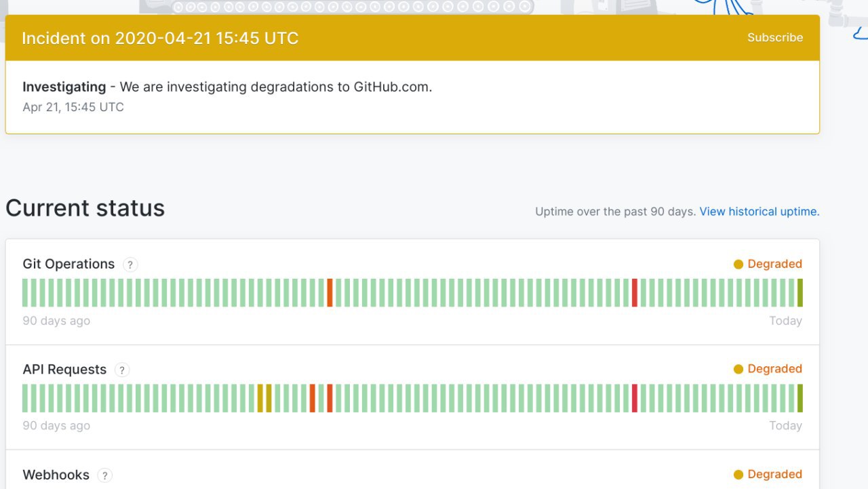Open View historical uptime link

(759, 212)
